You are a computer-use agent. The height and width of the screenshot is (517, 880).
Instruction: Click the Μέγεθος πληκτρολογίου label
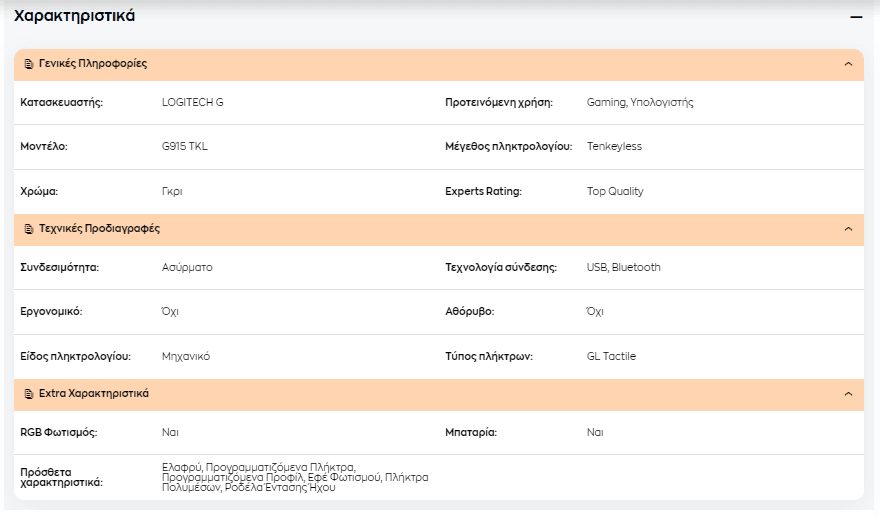[x=508, y=147]
